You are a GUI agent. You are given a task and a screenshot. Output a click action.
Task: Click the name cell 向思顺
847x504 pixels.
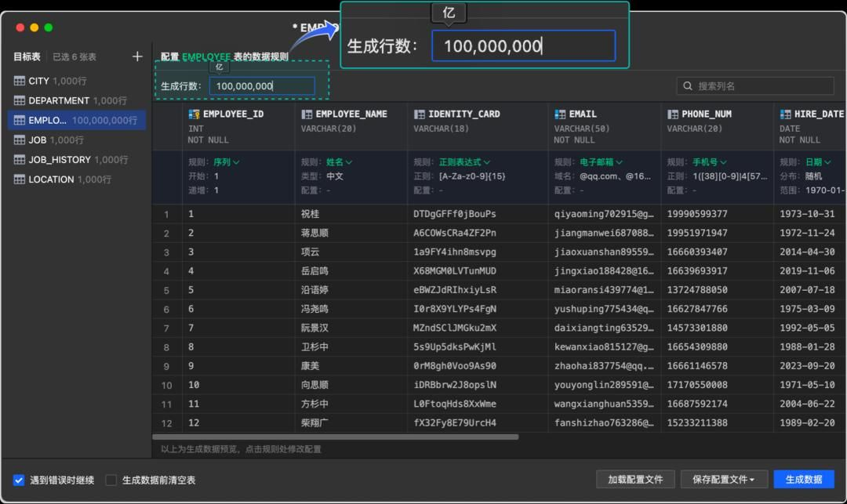(314, 385)
